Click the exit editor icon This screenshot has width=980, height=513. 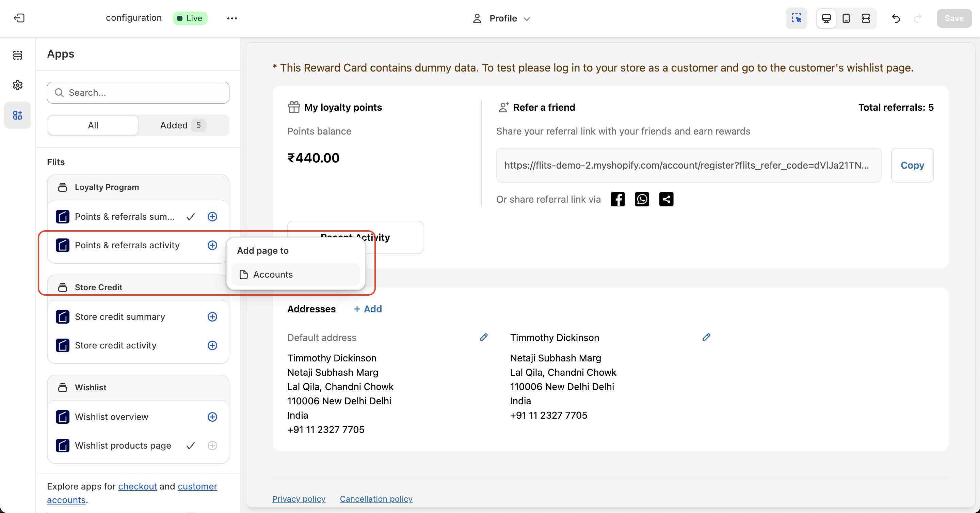tap(19, 18)
